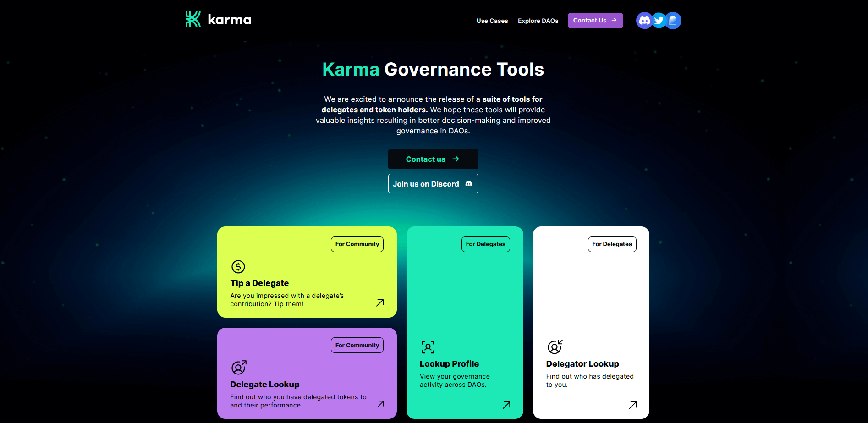The height and width of the screenshot is (423, 868).
Task: Click the bold 'suite of tools for' text
Action: (512, 99)
